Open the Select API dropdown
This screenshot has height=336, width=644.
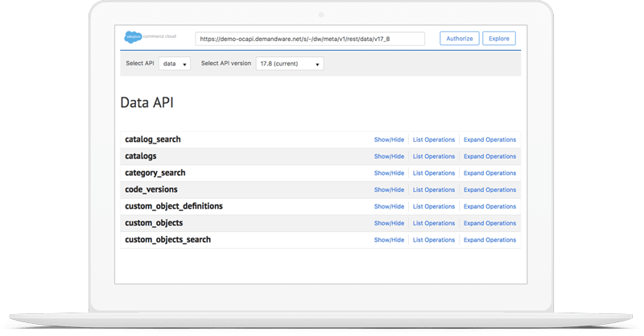coord(175,64)
